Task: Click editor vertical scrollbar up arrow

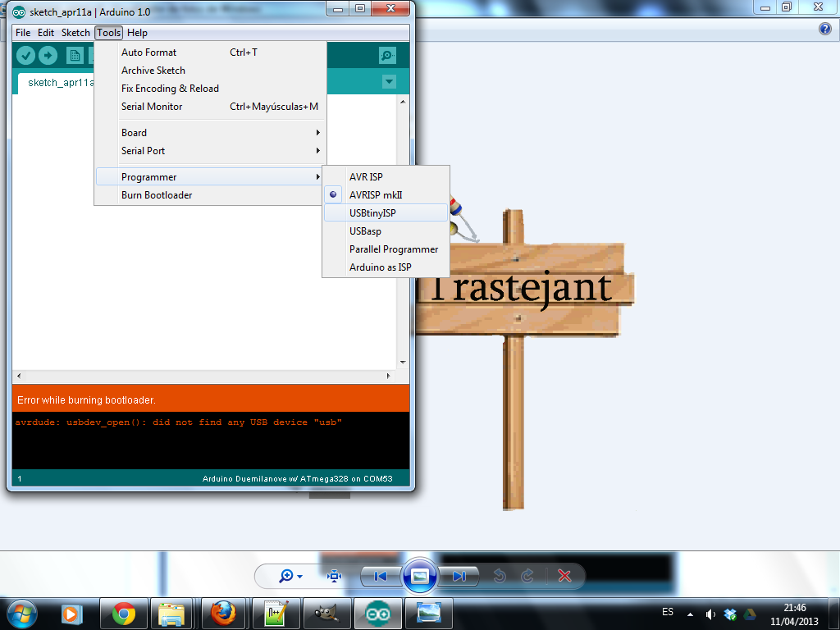Action: (x=403, y=102)
